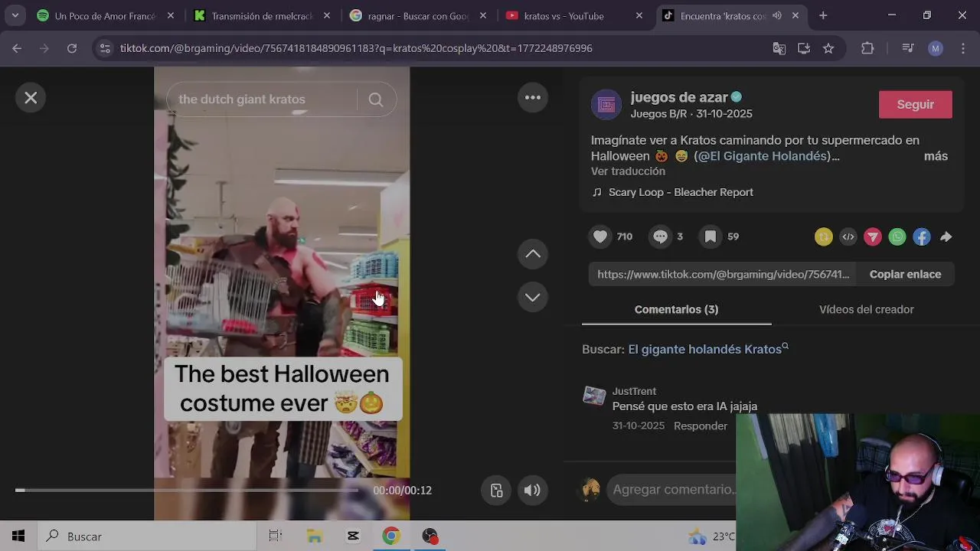The width and height of the screenshot is (980, 551).
Task: Open the Chrome profile avatar M
Action: (x=936, y=48)
